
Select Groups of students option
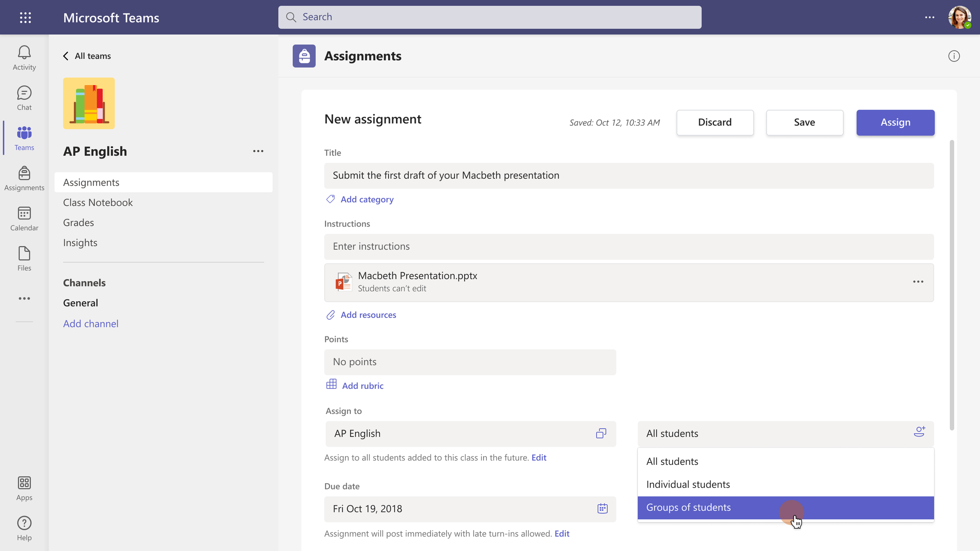[688, 507]
